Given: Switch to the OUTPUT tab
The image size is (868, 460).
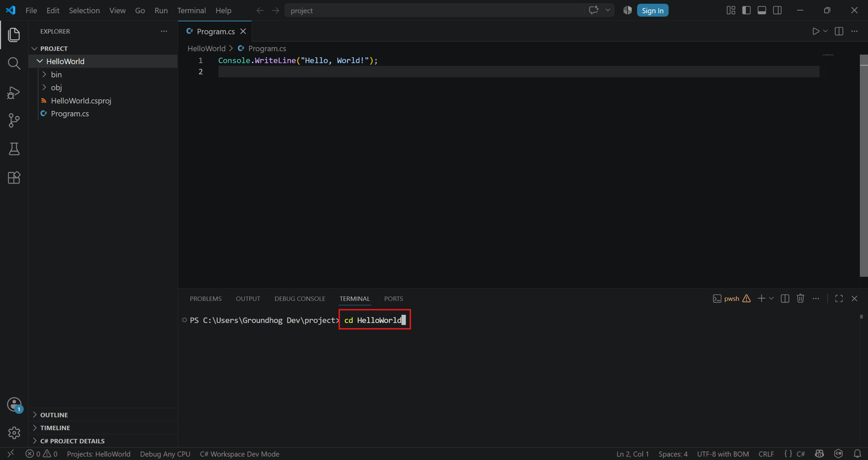Looking at the screenshot, I should pos(248,298).
